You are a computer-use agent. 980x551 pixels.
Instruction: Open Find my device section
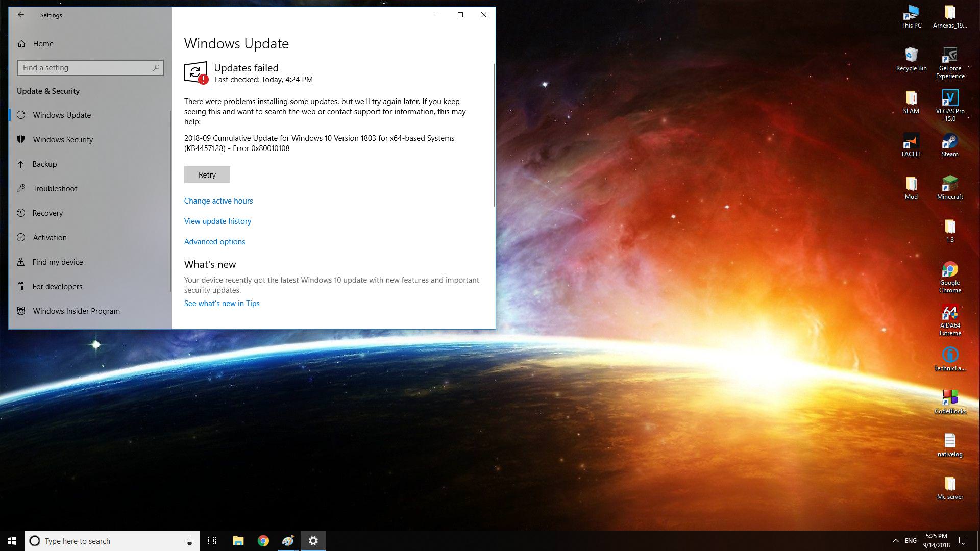(x=90, y=262)
